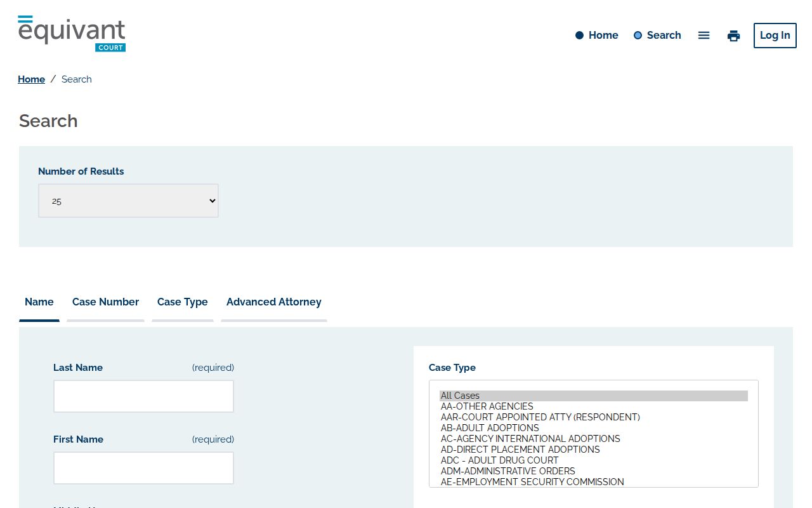Select AC-AGENCY INTERNATIONAL ADOPTIONS option
Viewport: 812px width, 508px height.
(594, 439)
